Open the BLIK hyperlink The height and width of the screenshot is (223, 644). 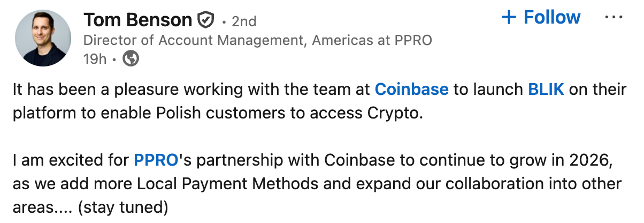coord(546,89)
